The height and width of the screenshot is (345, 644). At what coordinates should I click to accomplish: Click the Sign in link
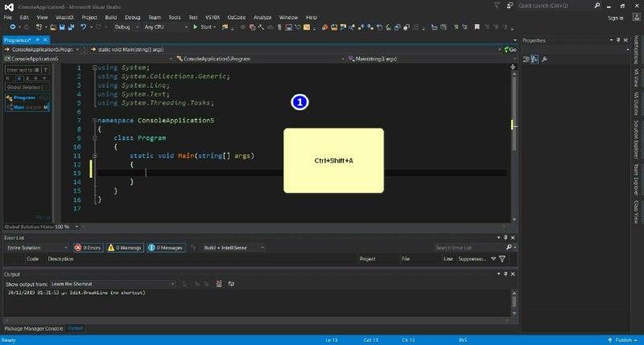[615, 18]
